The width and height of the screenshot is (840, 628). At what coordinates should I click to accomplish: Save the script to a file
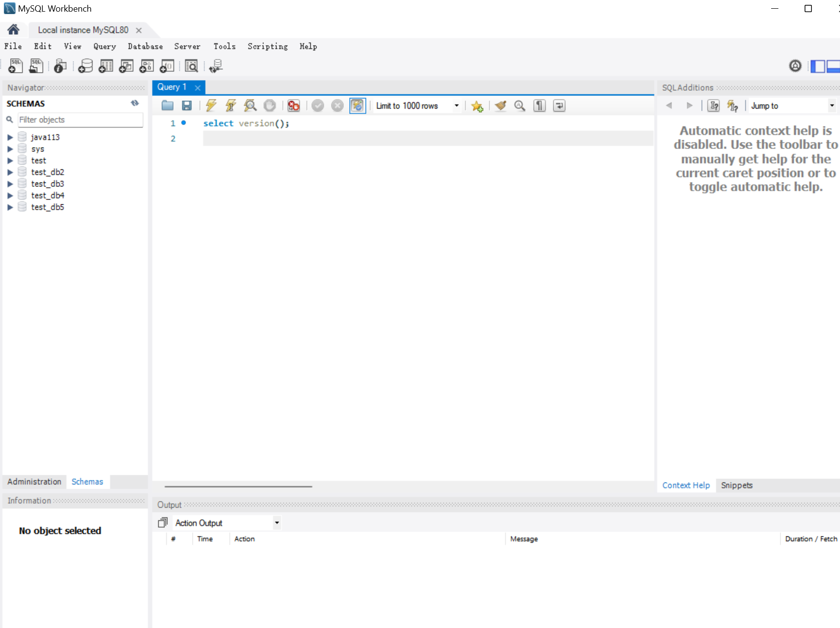(x=187, y=105)
